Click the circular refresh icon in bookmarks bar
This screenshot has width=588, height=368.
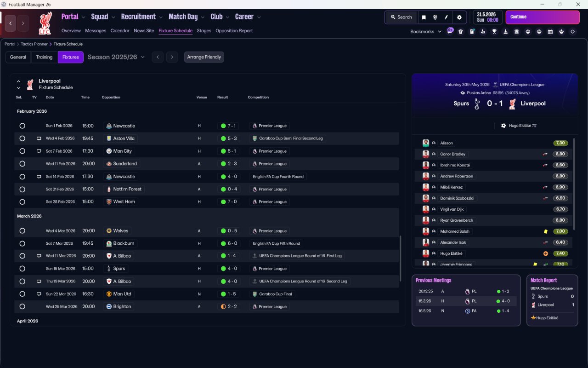pos(572,32)
